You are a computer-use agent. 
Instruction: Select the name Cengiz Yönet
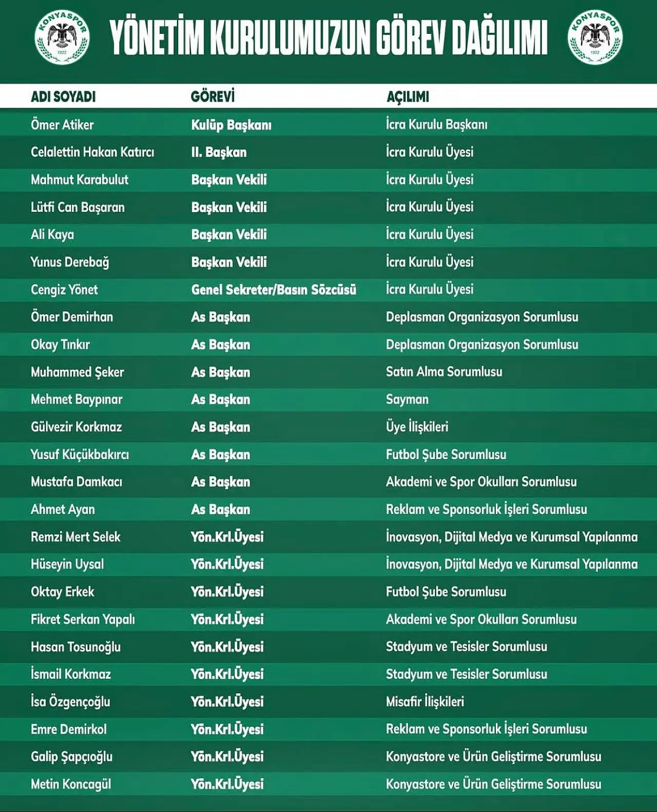coord(64,290)
